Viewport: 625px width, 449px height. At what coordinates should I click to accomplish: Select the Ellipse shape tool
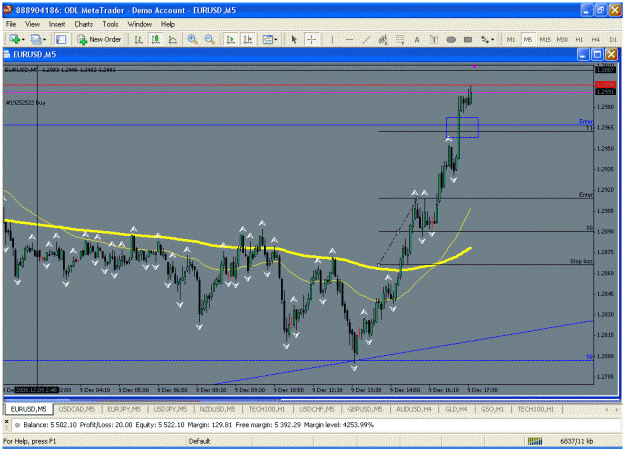(x=451, y=39)
